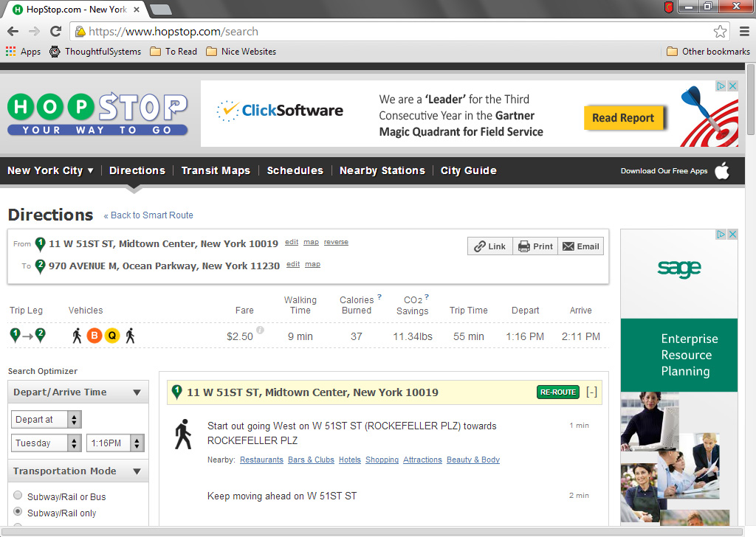This screenshot has width=756, height=537.
Task: Click Read Report ad button
Action: coord(623,118)
